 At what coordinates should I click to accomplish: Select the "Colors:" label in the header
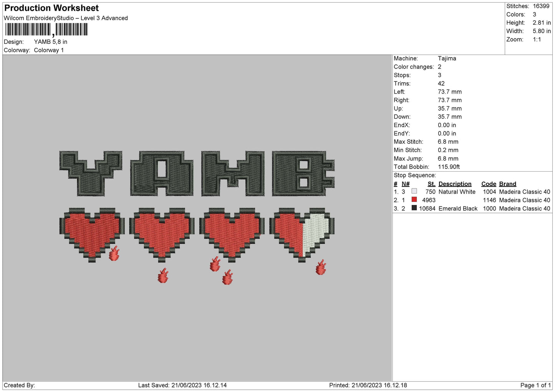516,15
